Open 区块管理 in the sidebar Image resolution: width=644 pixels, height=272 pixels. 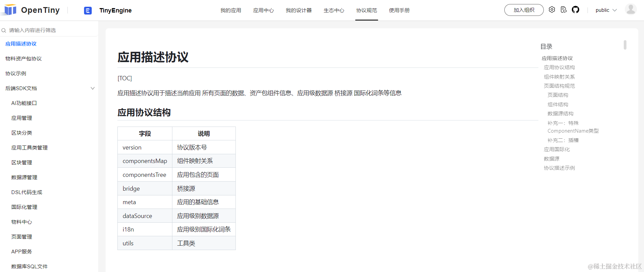pos(22,163)
